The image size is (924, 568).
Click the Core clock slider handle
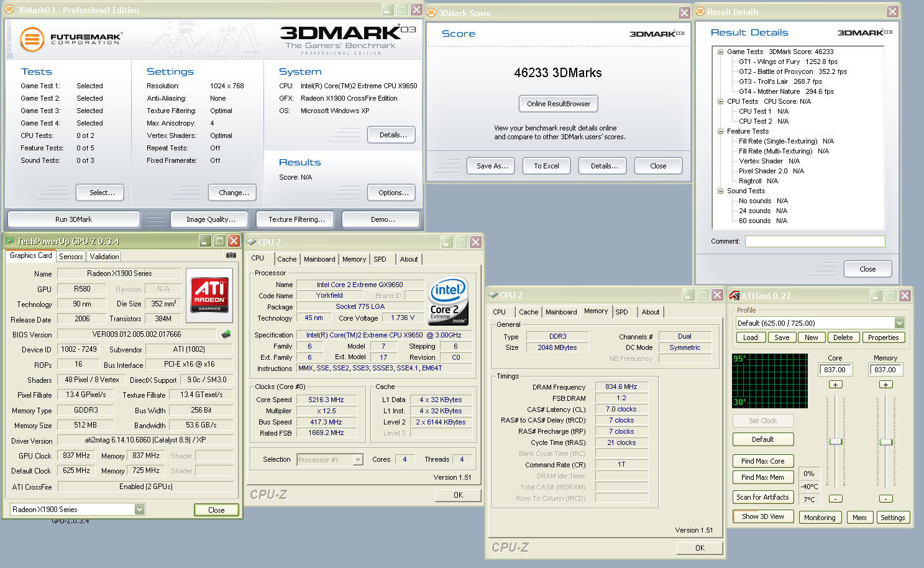coord(836,441)
